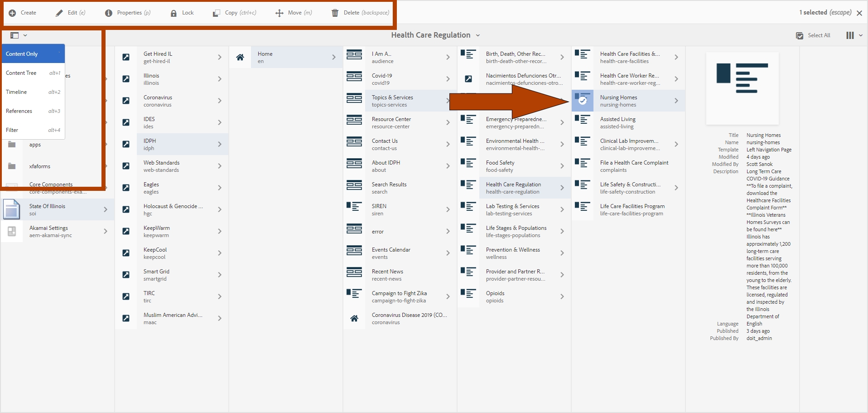
Task: Choose Filter in rail menu
Action: 33,130
